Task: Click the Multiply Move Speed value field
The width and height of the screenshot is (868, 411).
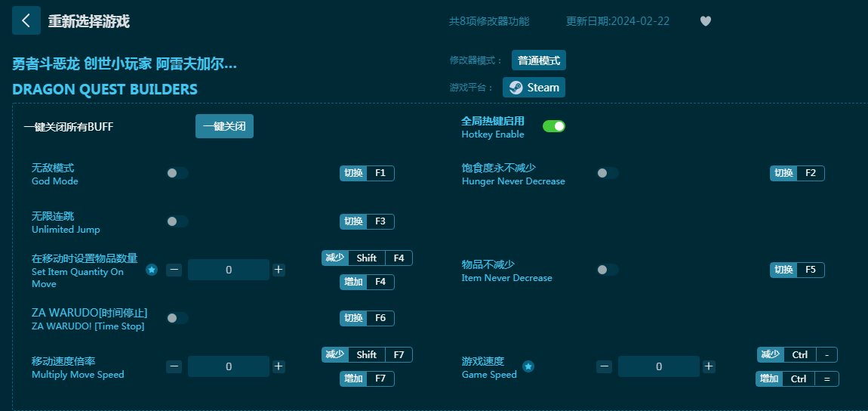Action: tap(228, 366)
